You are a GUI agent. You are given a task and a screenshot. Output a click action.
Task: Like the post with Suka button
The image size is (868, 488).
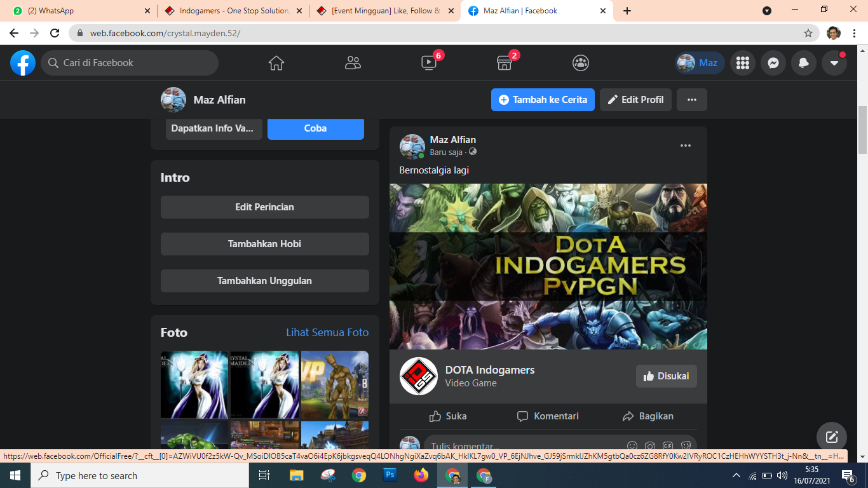point(448,416)
